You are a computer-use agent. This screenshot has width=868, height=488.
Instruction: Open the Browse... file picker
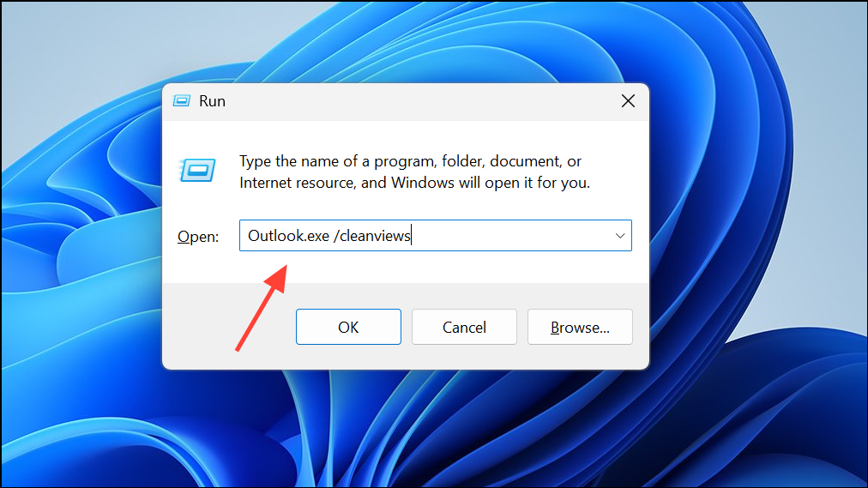pos(580,327)
